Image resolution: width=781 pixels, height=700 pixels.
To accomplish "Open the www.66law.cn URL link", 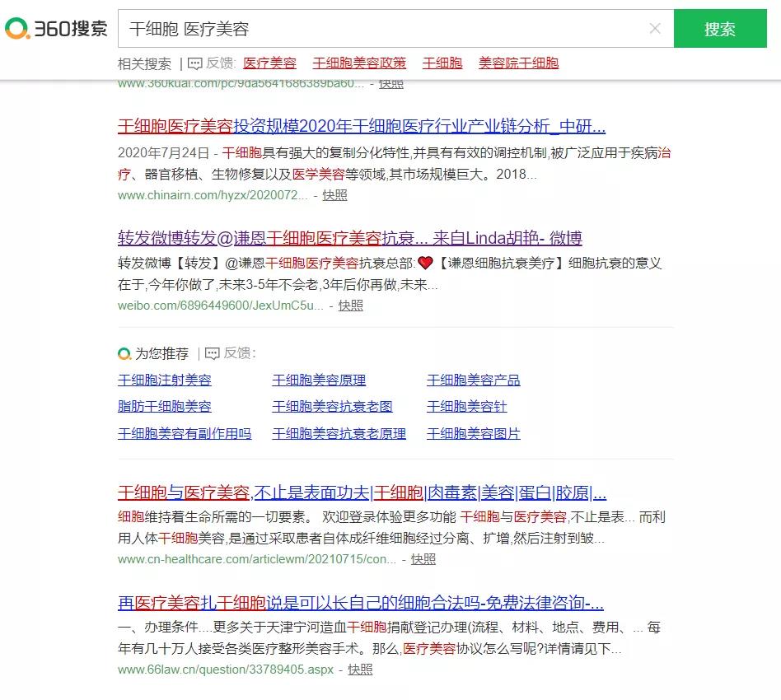I will pyautogui.click(x=226, y=670).
